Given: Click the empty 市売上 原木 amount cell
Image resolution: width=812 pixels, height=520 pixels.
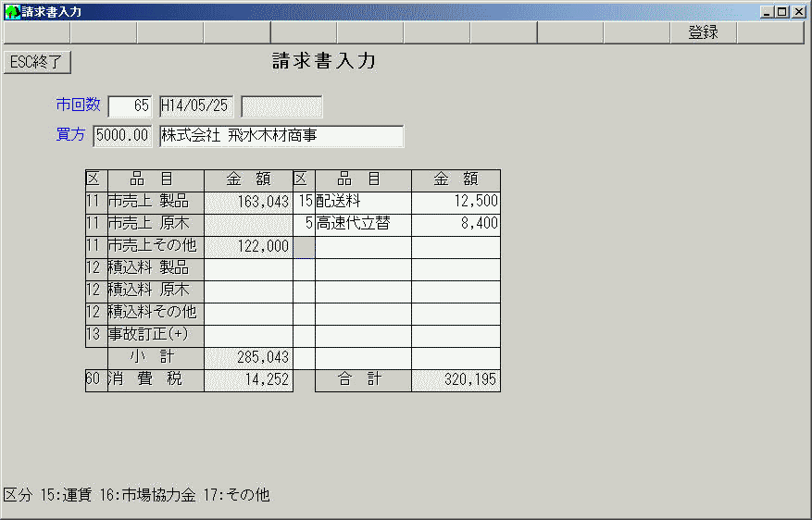Looking at the screenshot, I should pos(248,225).
